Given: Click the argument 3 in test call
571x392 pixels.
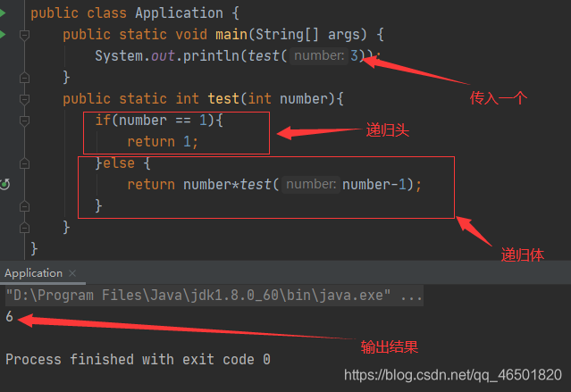Looking at the screenshot, I should [354, 55].
